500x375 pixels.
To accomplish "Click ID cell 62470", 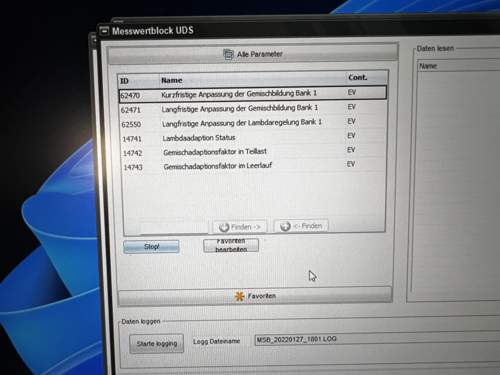I will [130, 96].
